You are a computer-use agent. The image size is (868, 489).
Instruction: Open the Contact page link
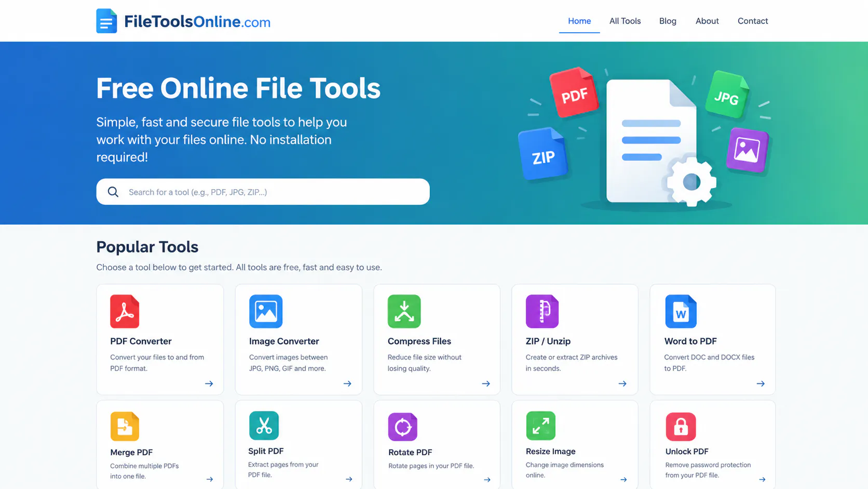753,21
